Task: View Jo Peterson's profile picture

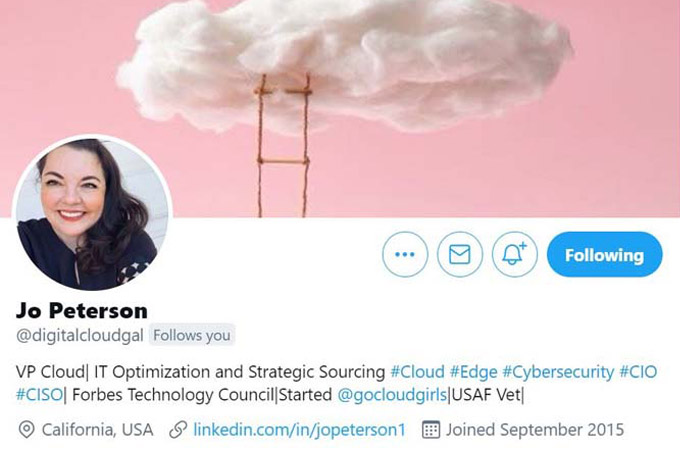Action: [x=92, y=213]
